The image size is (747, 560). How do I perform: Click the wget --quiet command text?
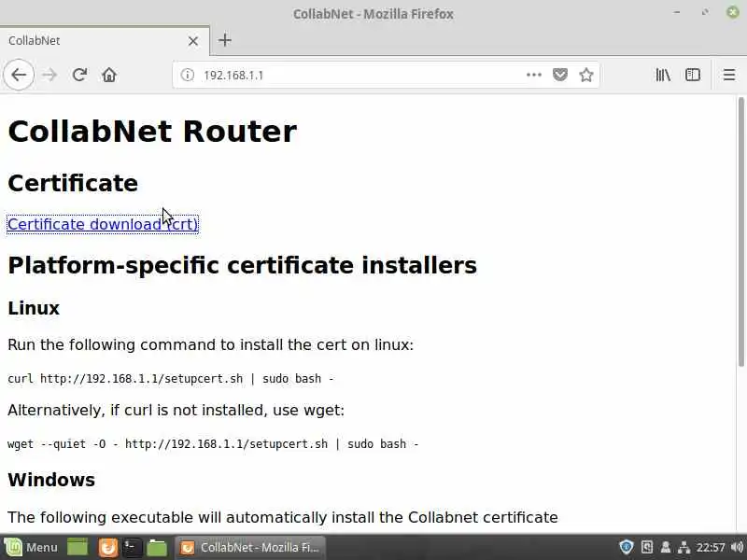[213, 444]
